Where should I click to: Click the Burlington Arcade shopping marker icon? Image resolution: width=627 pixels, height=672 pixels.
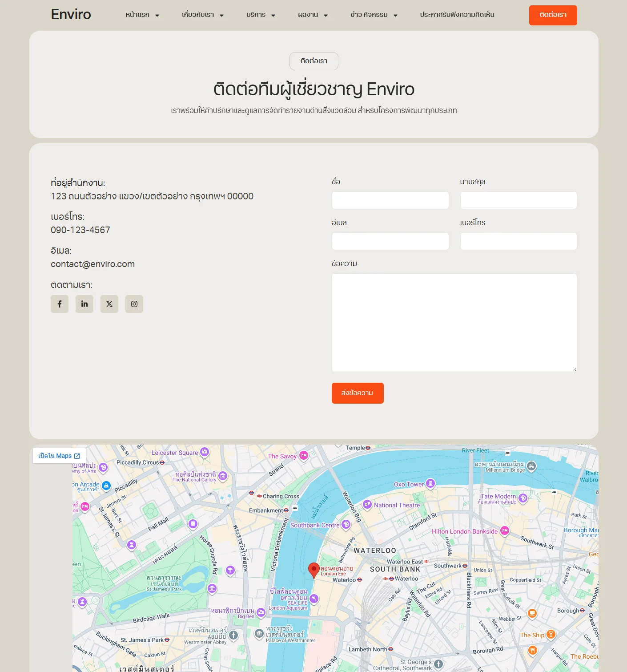click(x=106, y=486)
